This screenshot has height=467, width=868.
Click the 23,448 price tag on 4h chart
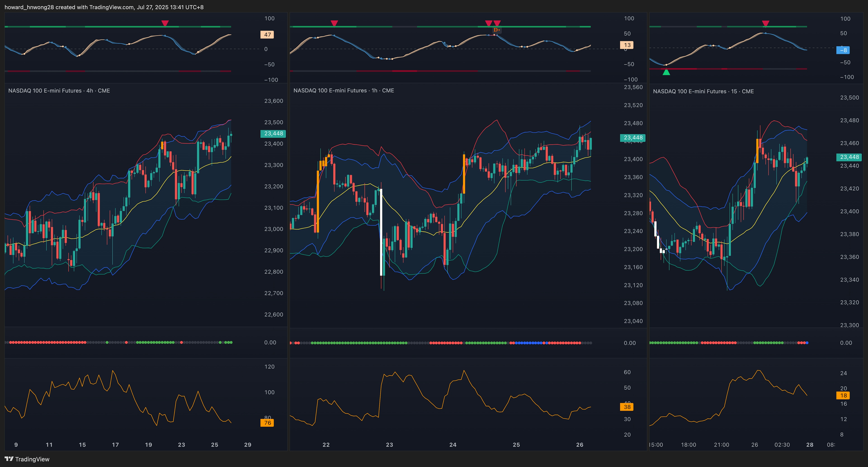click(x=273, y=133)
